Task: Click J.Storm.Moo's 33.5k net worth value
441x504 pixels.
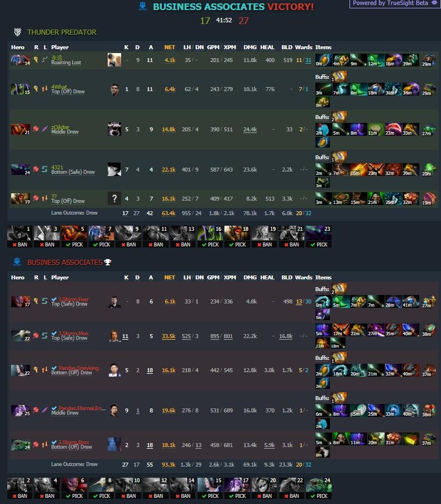Action: pyautogui.click(x=169, y=336)
